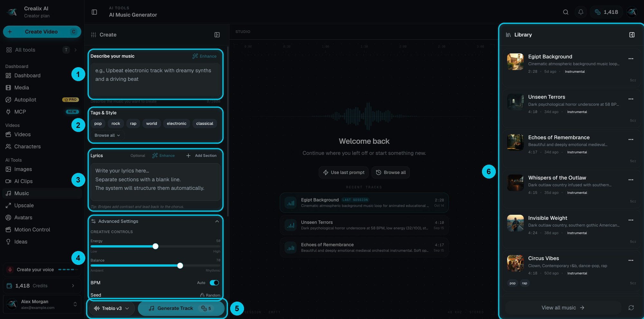Image resolution: width=644 pixels, height=319 pixels.
Task: Enhance the lyrics with AI
Action: click(x=164, y=156)
